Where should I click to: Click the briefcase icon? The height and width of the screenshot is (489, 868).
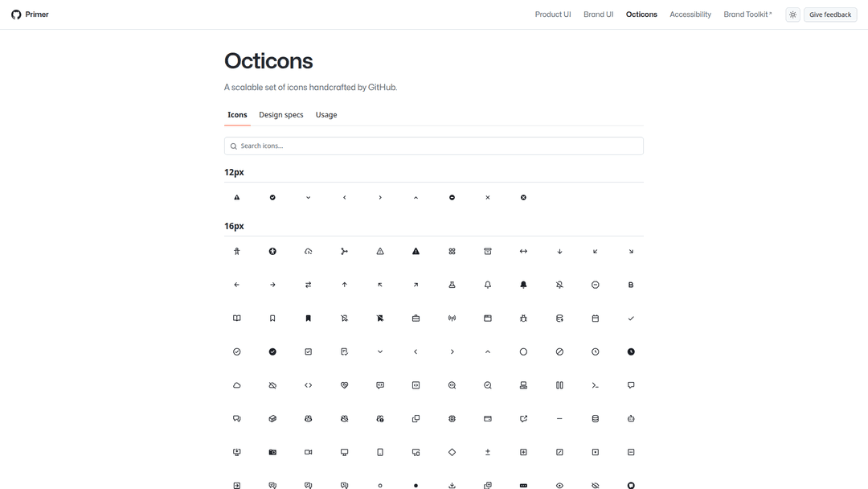pos(416,318)
